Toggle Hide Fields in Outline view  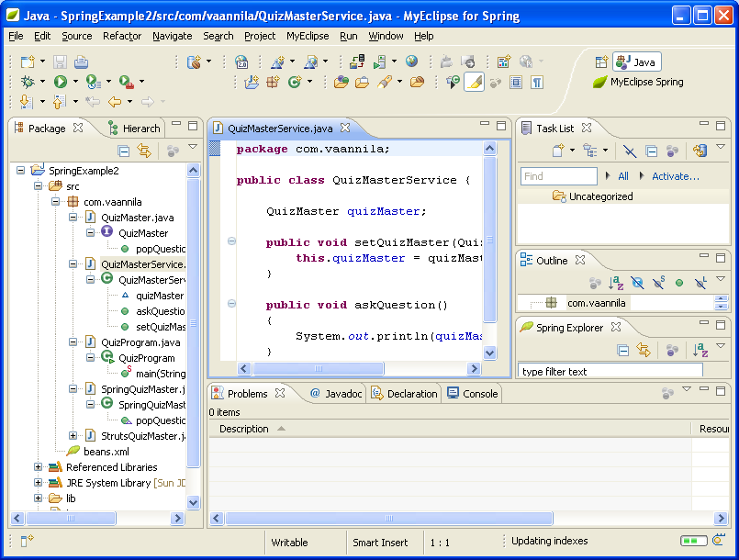coord(637,283)
